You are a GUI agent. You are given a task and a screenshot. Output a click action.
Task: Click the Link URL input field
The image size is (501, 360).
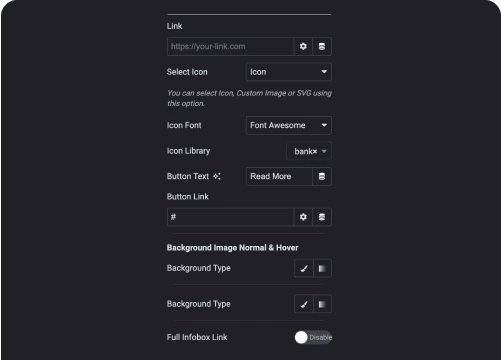point(230,46)
